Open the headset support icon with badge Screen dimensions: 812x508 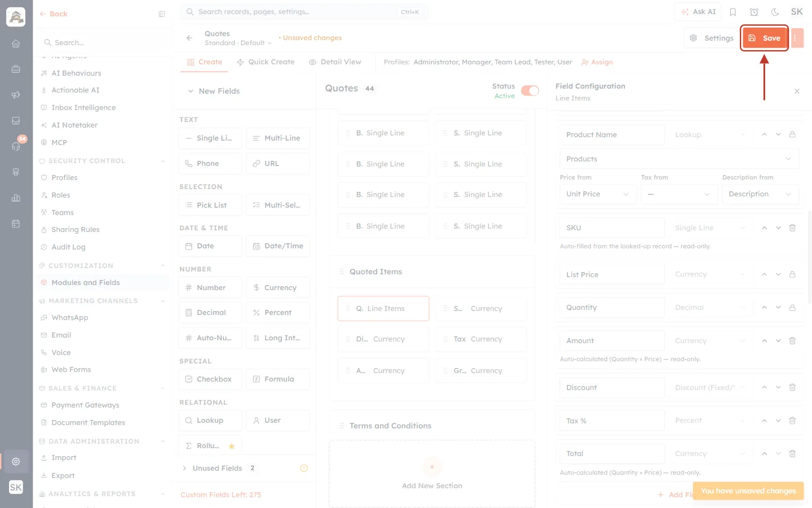pos(16,146)
